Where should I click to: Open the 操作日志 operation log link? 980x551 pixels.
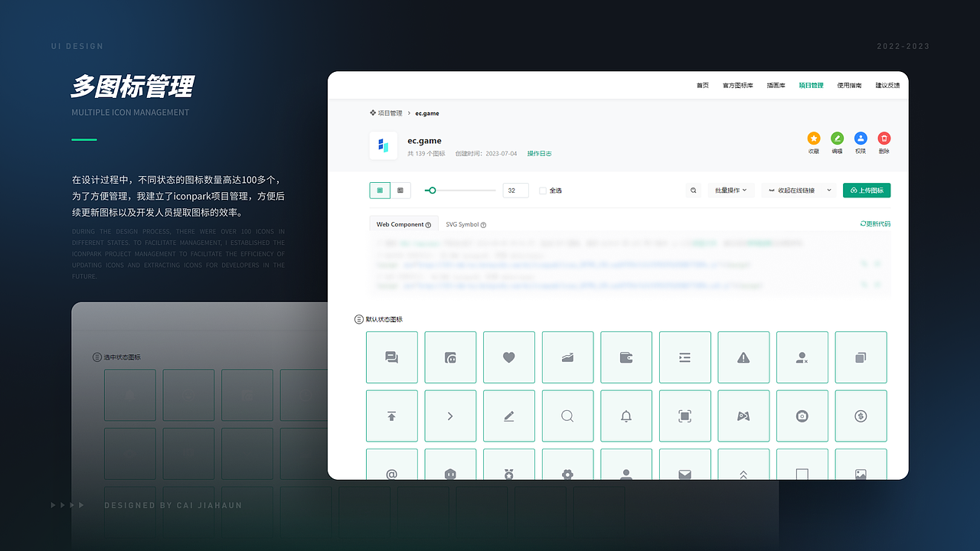539,153
